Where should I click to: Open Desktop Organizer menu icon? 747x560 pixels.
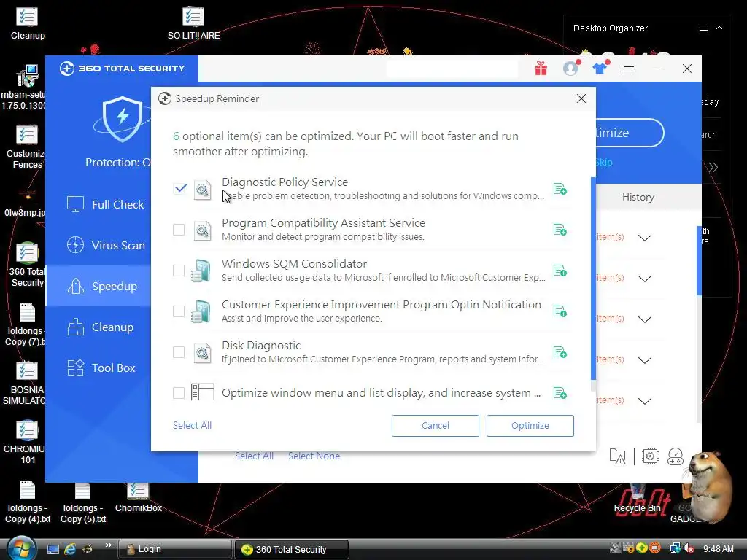pyautogui.click(x=703, y=28)
